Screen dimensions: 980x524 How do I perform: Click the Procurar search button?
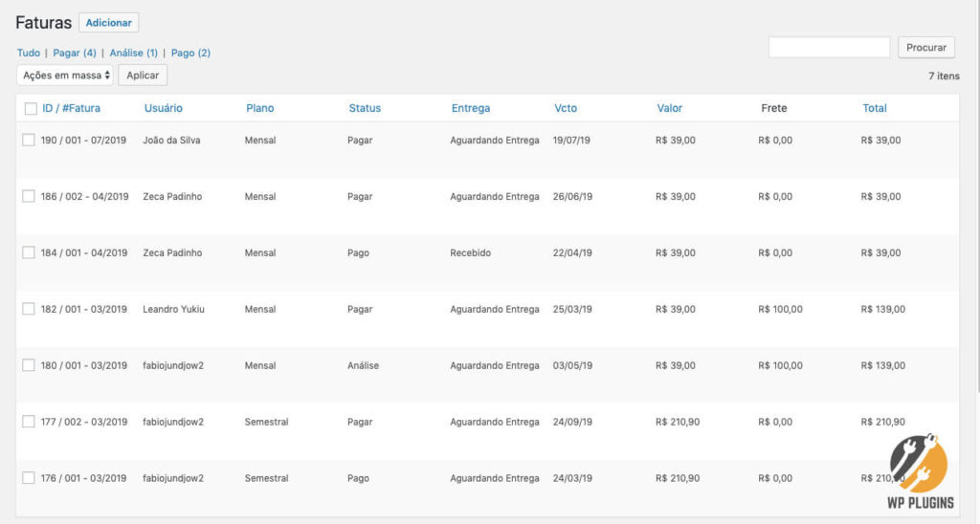click(926, 48)
